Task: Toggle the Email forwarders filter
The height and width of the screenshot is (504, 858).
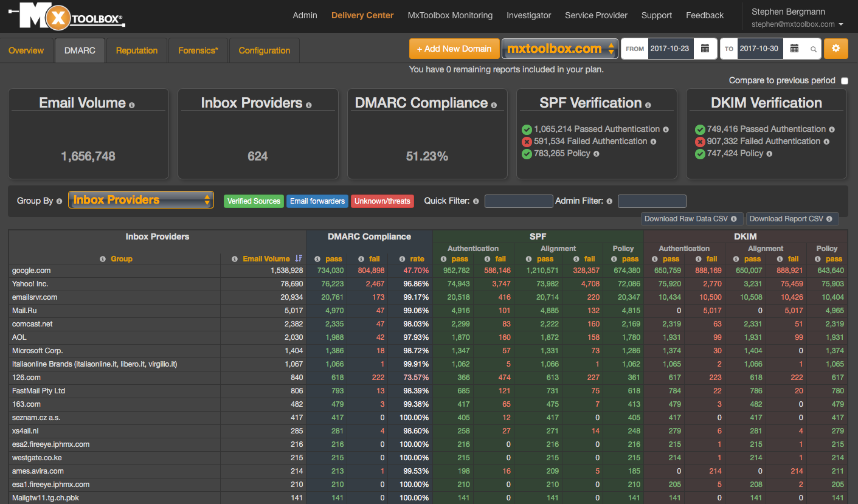Action: point(317,201)
